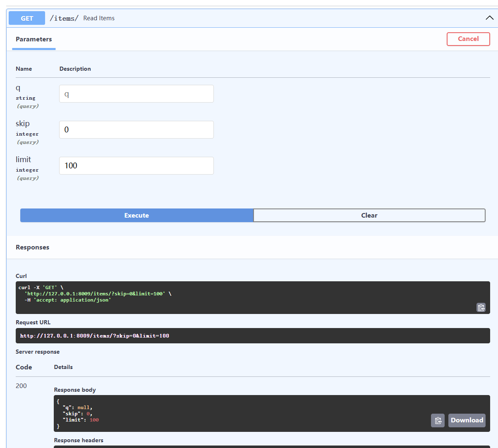The width and height of the screenshot is (498, 448).
Task: Collapse the /items/ operation panel
Action: [x=489, y=18]
